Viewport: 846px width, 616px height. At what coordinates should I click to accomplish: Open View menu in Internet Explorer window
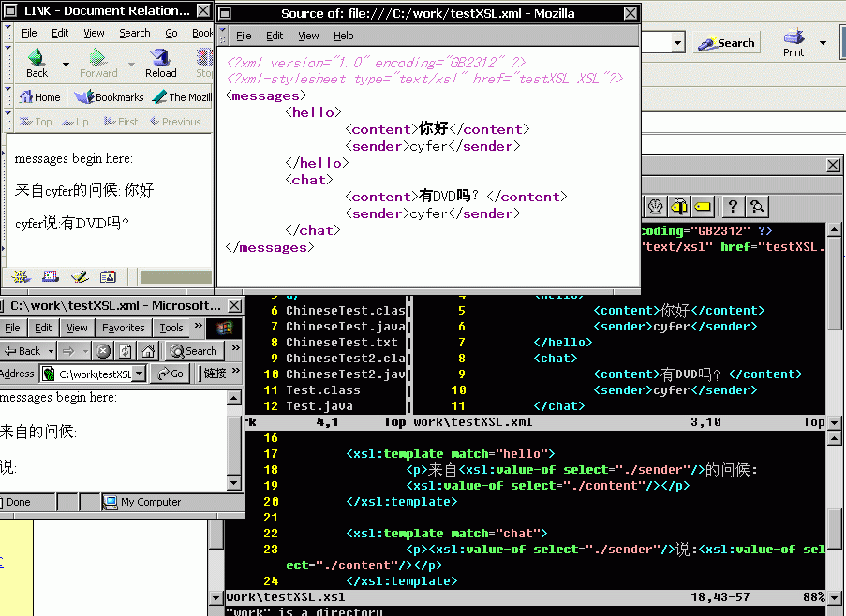tap(77, 328)
